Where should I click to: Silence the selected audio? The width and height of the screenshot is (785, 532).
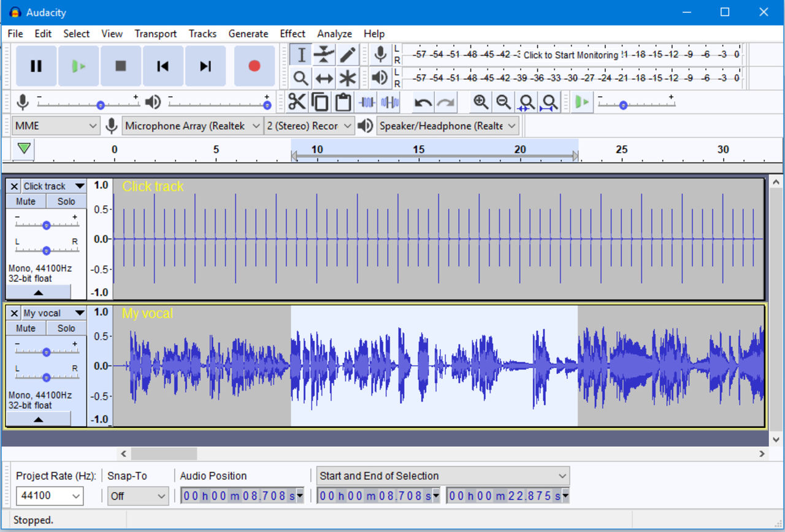pyautogui.click(x=389, y=102)
